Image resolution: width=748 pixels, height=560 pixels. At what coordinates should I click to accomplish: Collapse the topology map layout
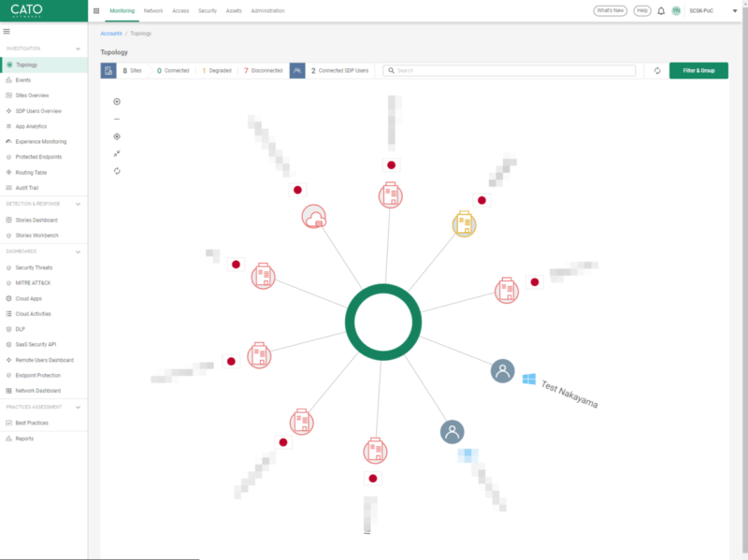point(117,152)
